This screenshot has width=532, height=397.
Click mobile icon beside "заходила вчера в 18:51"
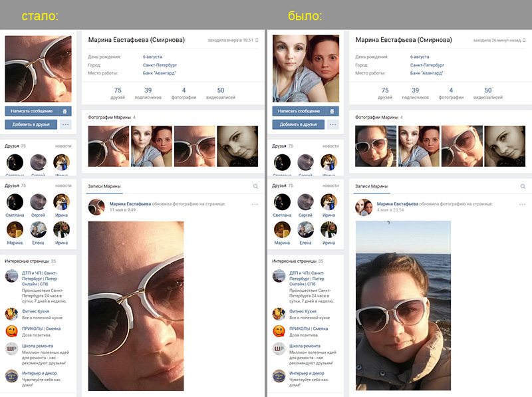pos(257,40)
